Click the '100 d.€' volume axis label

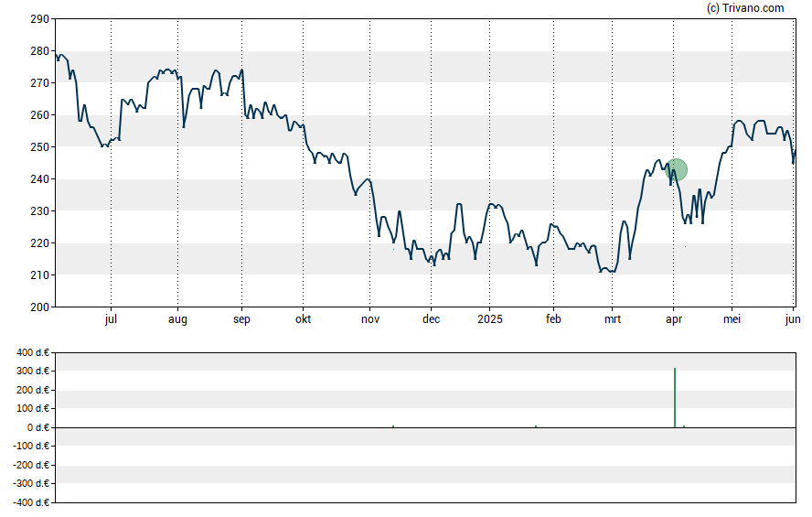click(x=33, y=408)
